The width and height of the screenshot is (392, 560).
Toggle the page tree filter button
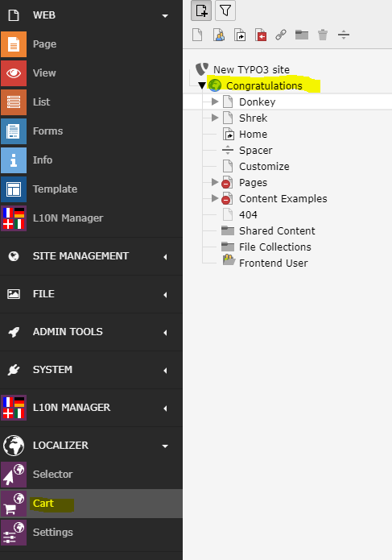[225, 10]
